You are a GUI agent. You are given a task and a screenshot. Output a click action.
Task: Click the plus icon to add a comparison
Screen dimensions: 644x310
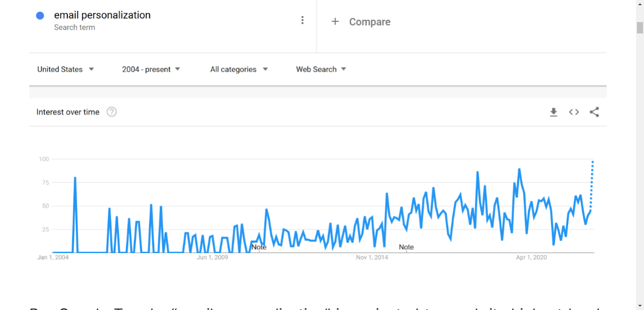coord(335,21)
